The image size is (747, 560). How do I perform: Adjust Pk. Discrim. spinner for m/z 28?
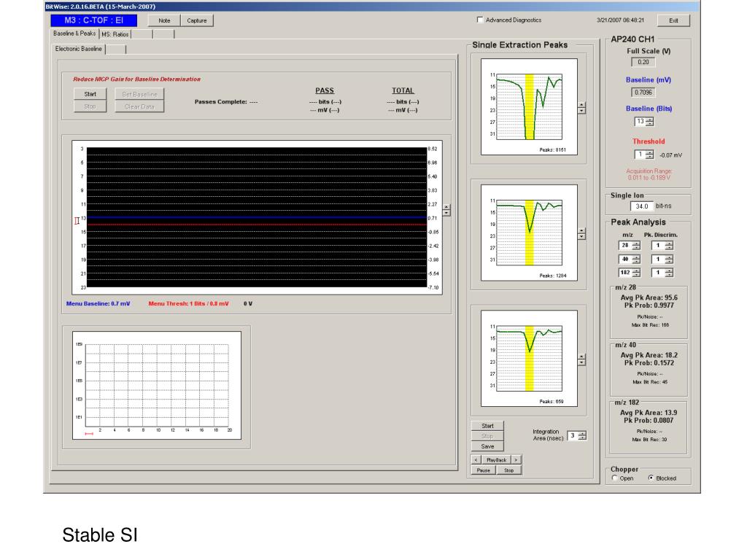[670, 246]
